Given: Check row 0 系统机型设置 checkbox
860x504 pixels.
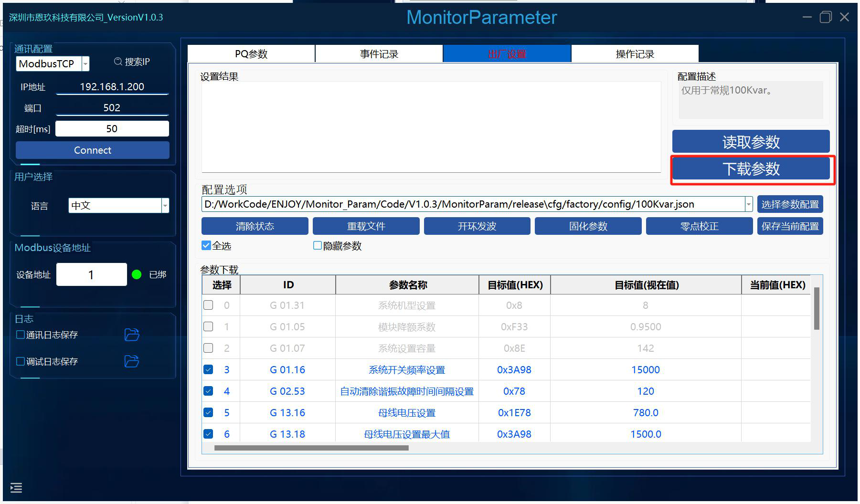Looking at the screenshot, I should [x=208, y=305].
